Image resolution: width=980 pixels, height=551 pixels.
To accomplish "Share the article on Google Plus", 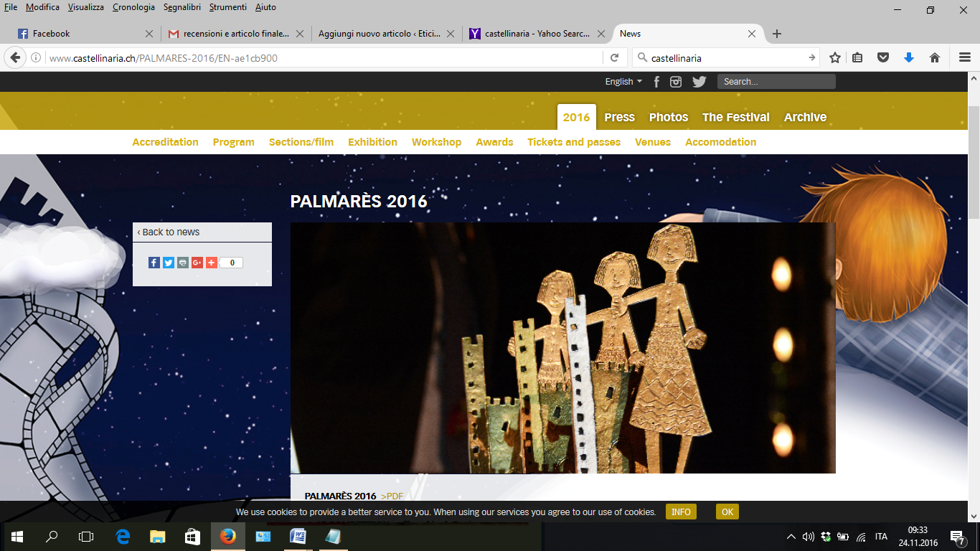I will (x=197, y=263).
